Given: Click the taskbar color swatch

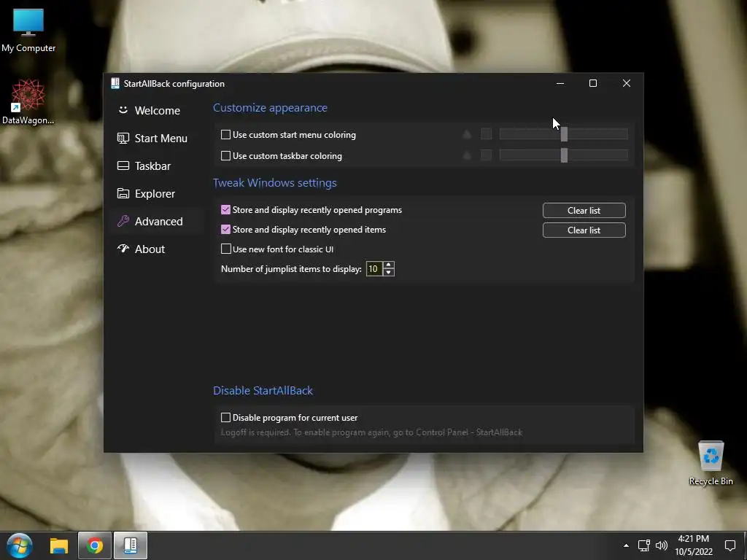Looking at the screenshot, I should point(486,155).
